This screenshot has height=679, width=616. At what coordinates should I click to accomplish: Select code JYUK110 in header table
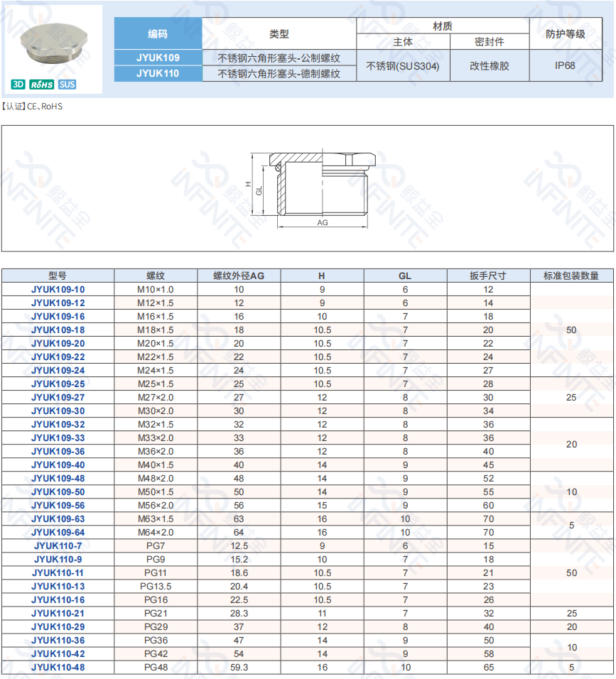coord(158,74)
